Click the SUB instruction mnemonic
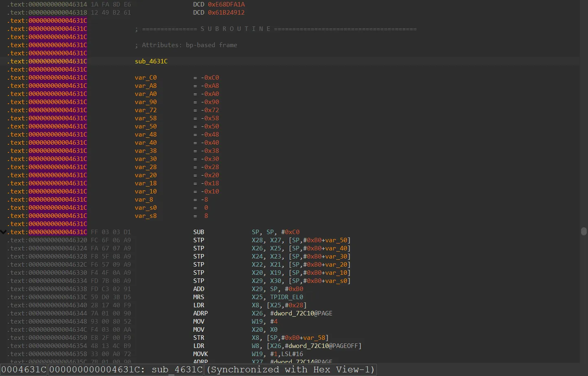Viewport: 588px width, 376px height. click(x=199, y=232)
